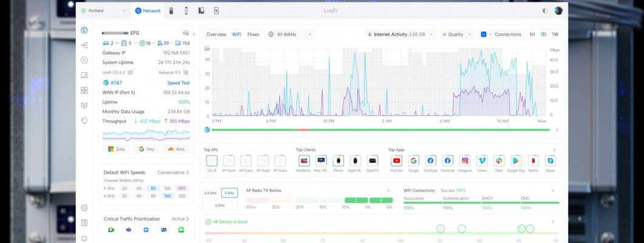644x243 pixels.
Task: Open the Topology icon in the sidebar
Action: click(84, 45)
